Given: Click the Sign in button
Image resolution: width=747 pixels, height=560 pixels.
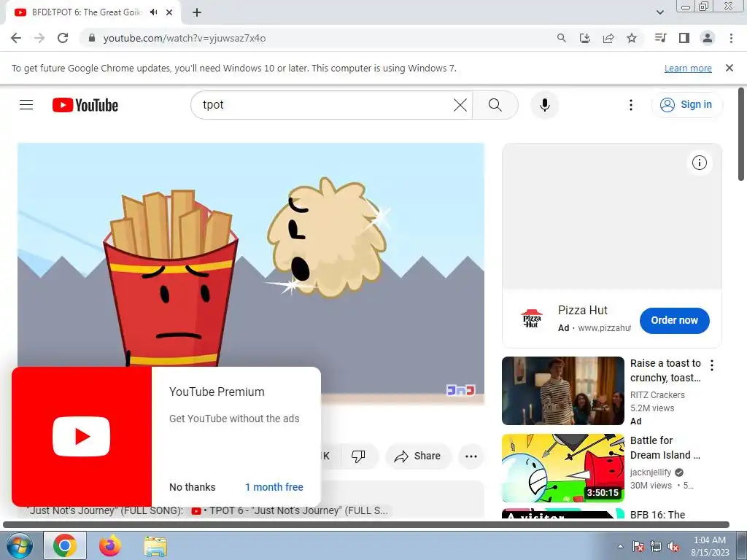Looking at the screenshot, I should tap(686, 105).
